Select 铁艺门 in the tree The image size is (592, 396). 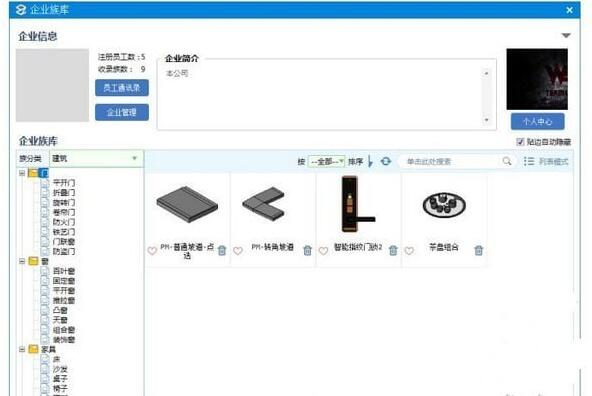(x=64, y=232)
